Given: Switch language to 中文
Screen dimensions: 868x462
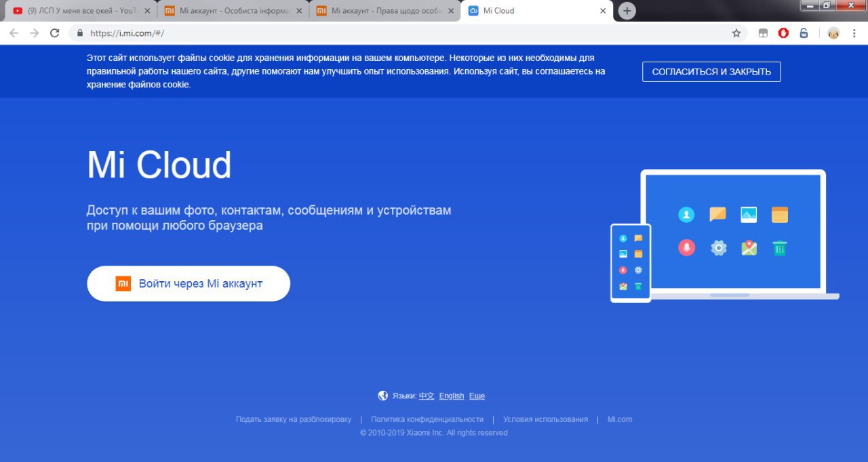Looking at the screenshot, I should coord(427,396).
